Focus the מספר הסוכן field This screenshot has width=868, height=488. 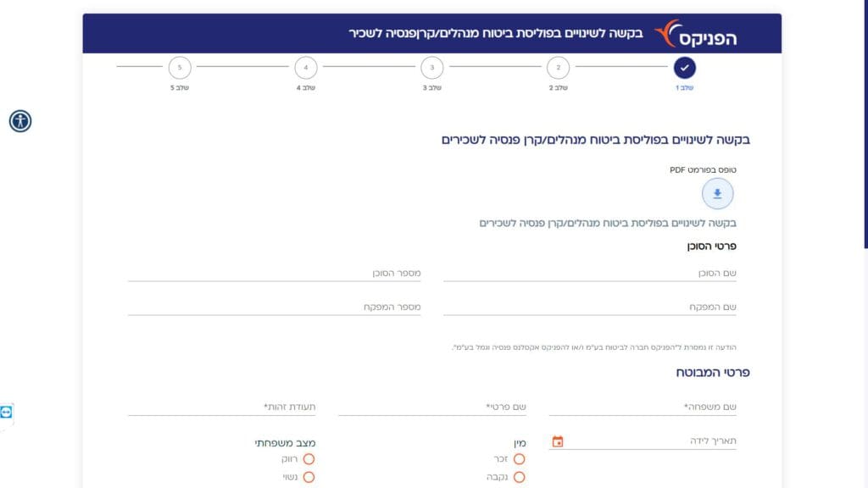click(x=274, y=274)
